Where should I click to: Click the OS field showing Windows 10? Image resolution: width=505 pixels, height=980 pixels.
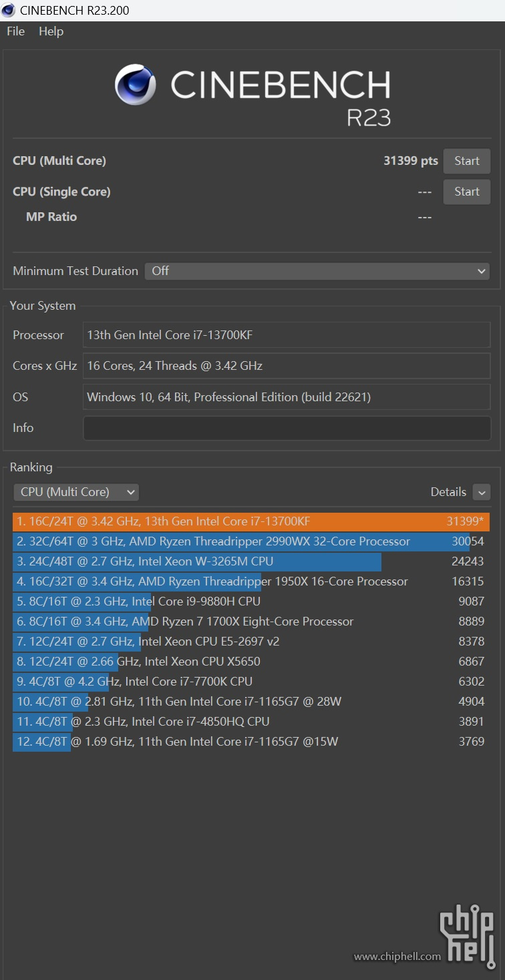click(287, 397)
